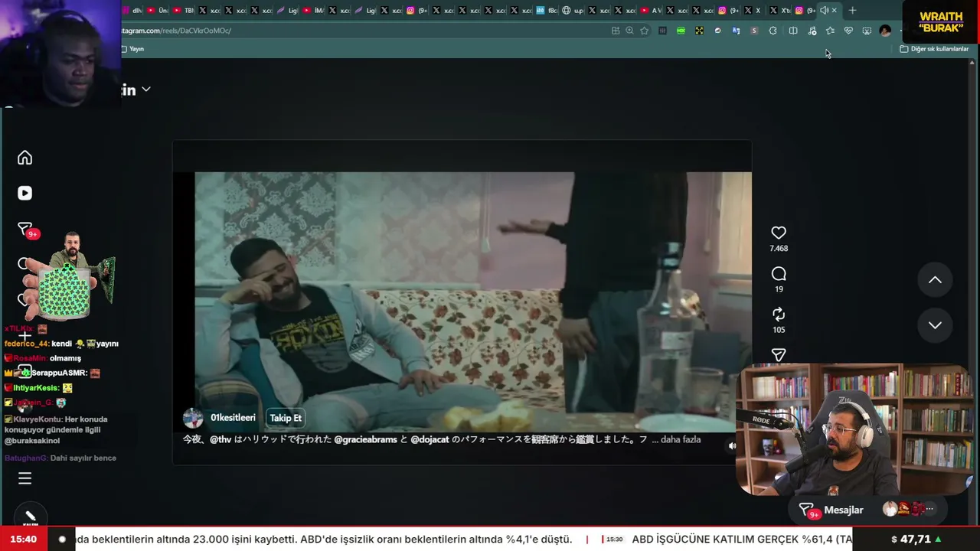Open the Reels section in the sidebar

[25, 193]
